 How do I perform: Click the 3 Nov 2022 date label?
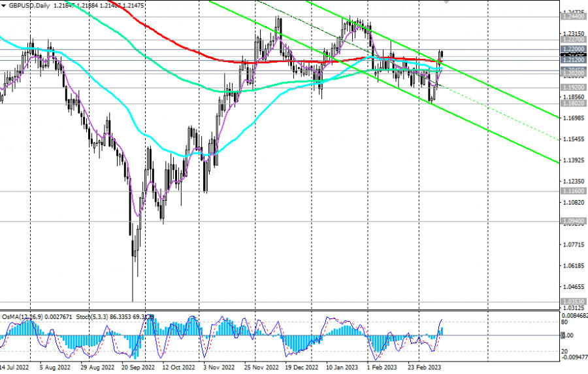pyautogui.click(x=220, y=369)
